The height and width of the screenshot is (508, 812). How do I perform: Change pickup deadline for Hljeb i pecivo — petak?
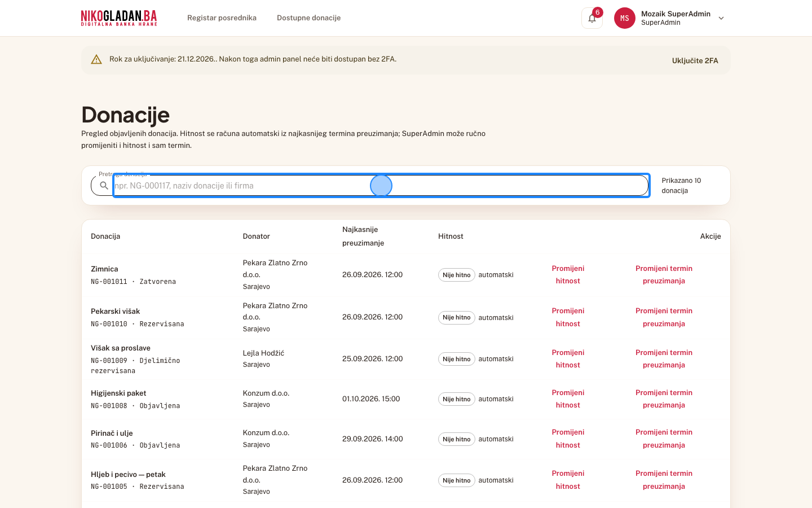664,480
